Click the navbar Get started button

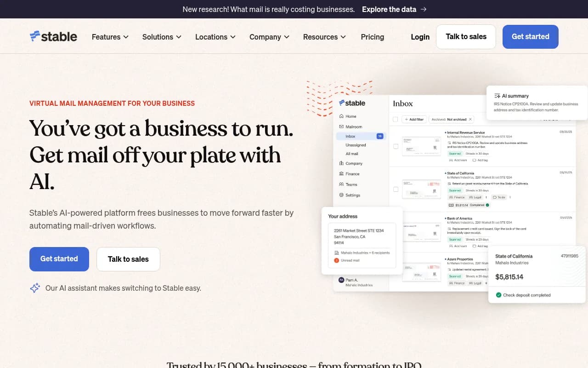531,37
